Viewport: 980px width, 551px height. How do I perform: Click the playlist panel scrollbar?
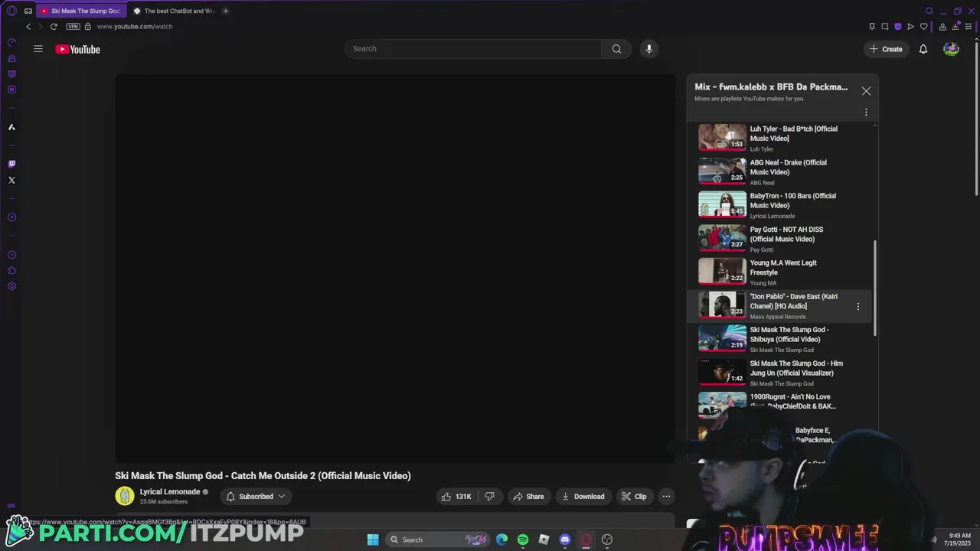875,288
